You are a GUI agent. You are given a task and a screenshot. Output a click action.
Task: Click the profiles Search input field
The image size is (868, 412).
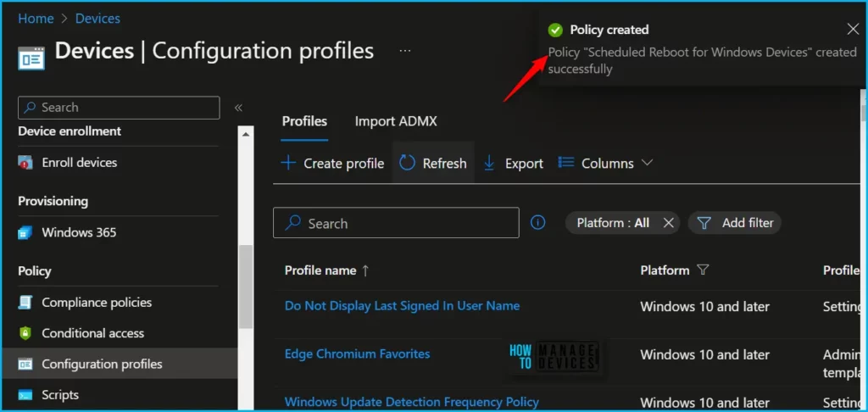pos(396,223)
